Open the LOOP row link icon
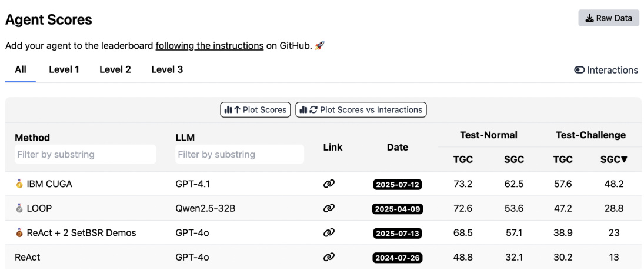This screenshot has height=270, width=644. click(x=329, y=208)
